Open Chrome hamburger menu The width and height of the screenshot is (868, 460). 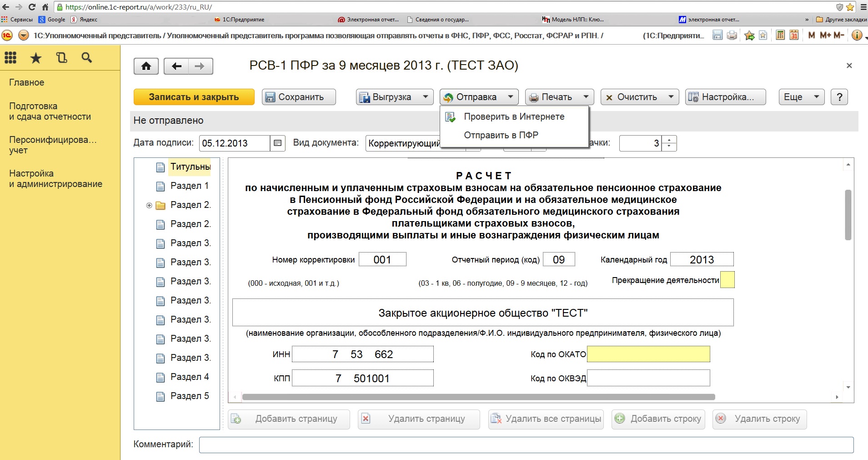863,7
